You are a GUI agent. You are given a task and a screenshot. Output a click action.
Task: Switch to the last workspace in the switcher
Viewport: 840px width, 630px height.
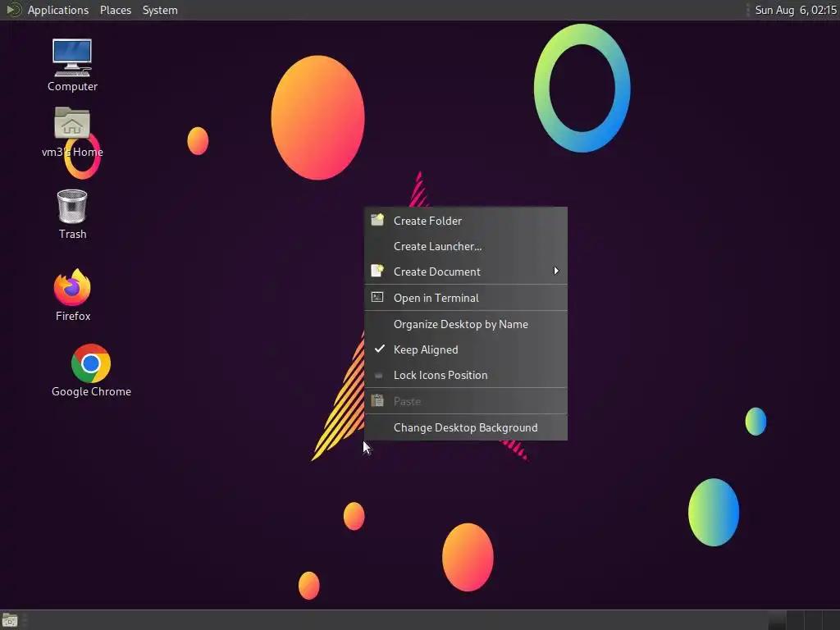point(832,620)
